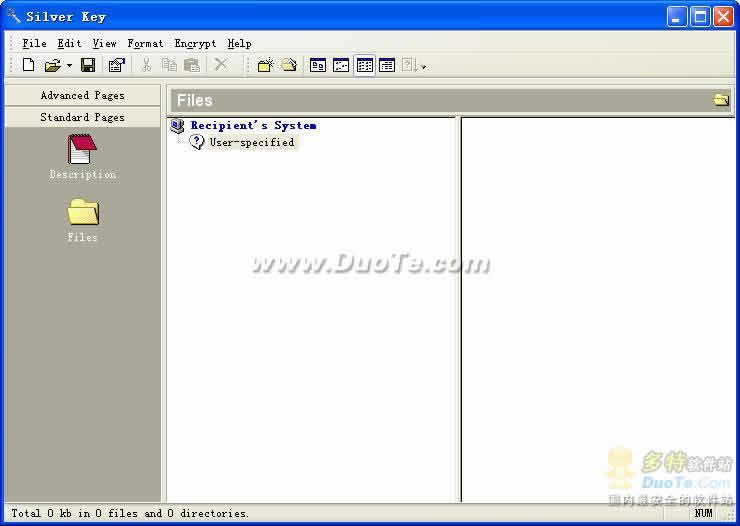Switch to Details view icon
This screenshot has width=740, height=526.
point(387,65)
